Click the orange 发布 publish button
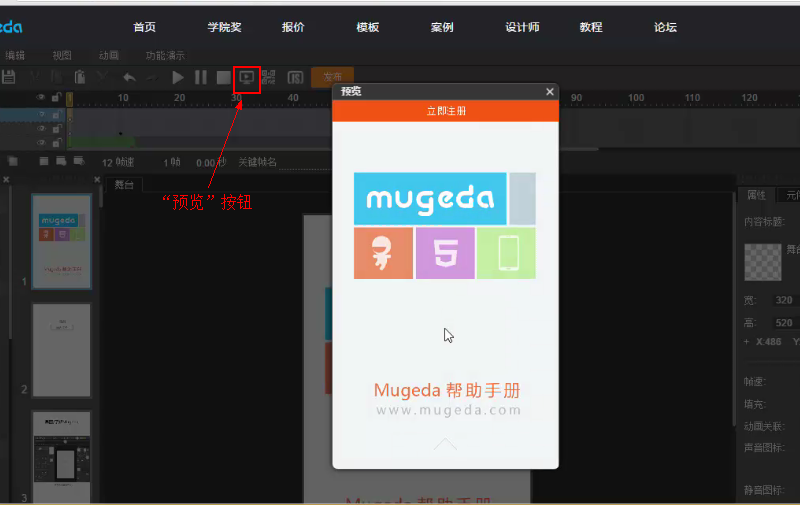 pos(332,77)
